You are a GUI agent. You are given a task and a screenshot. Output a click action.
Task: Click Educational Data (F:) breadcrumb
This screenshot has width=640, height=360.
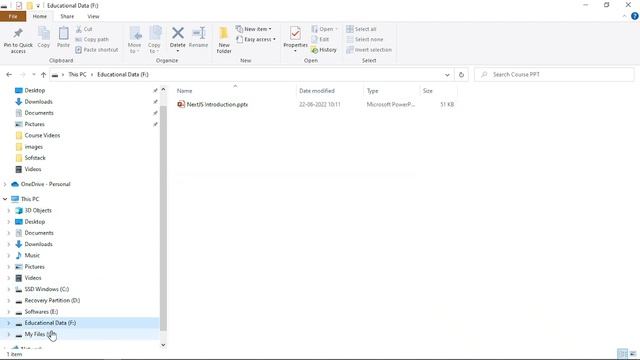coord(123,75)
